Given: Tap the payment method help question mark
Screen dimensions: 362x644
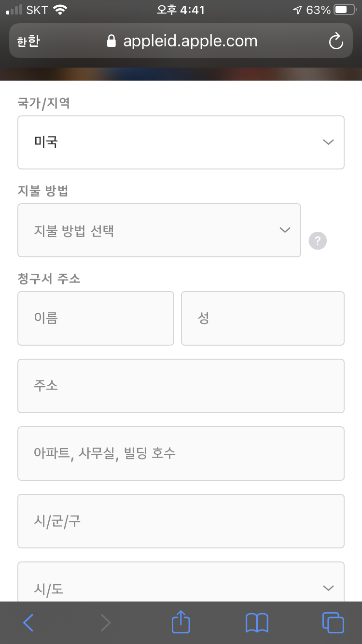Looking at the screenshot, I should click(318, 240).
